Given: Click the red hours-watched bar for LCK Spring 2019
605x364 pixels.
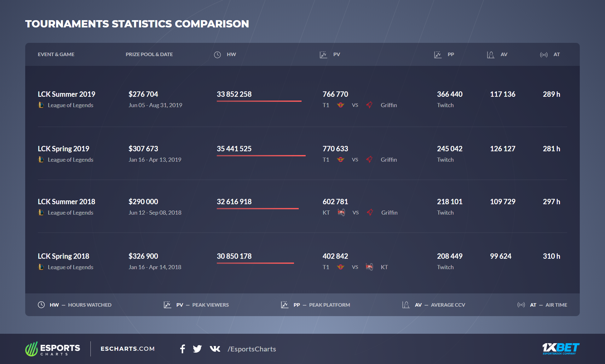Looking at the screenshot, I should click(x=261, y=155).
